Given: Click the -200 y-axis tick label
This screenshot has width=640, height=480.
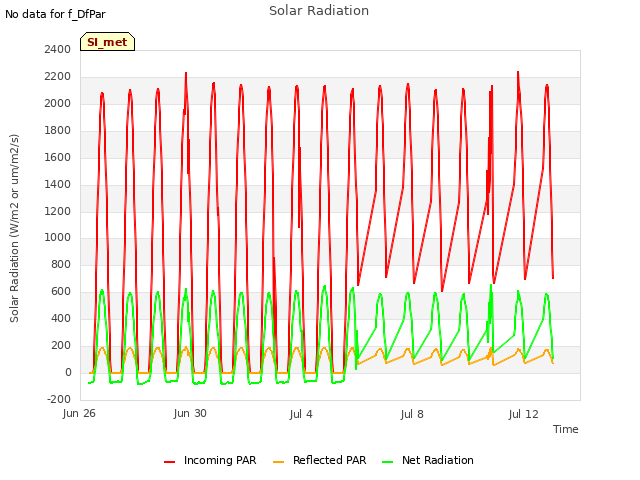Looking at the screenshot, I should click(59, 399).
